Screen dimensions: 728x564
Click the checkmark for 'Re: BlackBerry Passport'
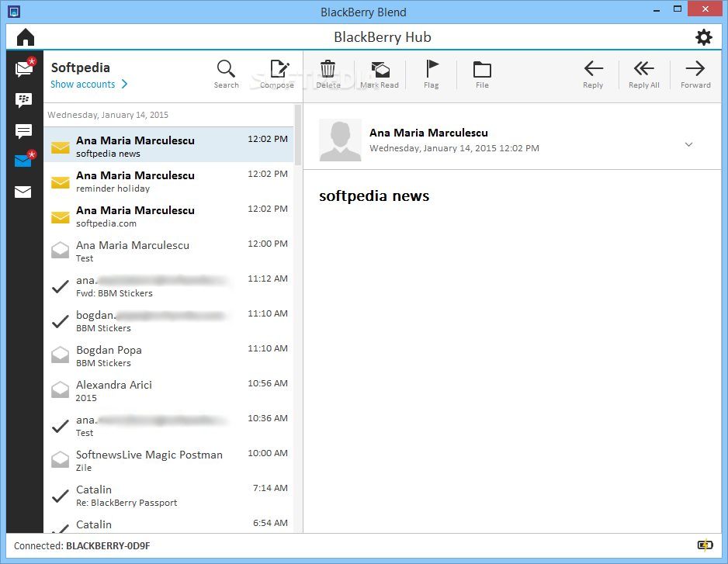(x=61, y=497)
